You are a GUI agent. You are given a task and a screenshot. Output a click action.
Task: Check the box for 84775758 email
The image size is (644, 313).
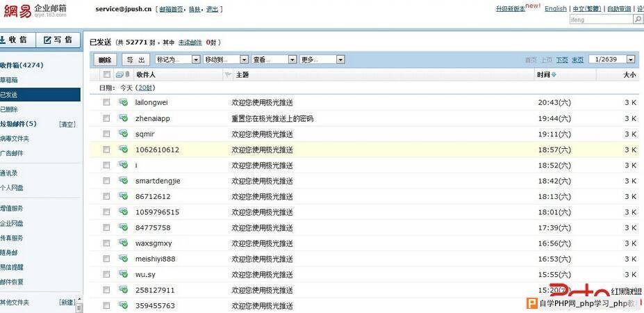click(106, 227)
